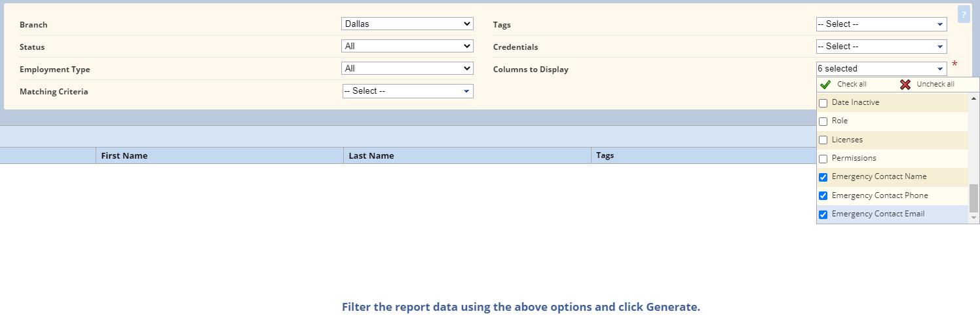
Task: Click the Columns to Display dropdown arrow icon
Action: (940, 69)
